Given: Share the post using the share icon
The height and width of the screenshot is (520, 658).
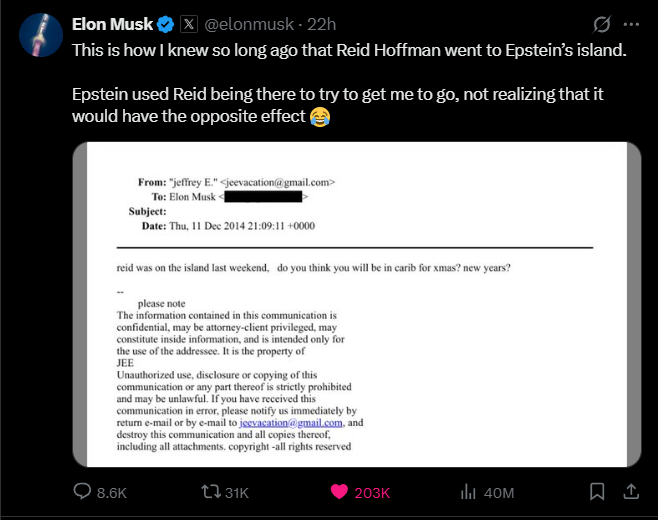Looking at the screenshot, I should (x=632, y=492).
